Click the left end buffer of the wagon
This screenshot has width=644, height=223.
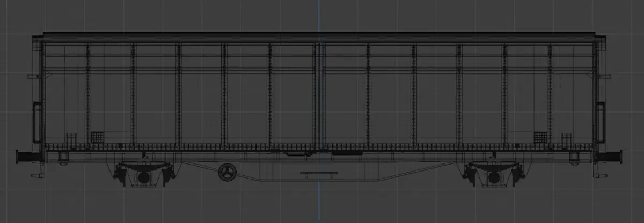[30, 156]
